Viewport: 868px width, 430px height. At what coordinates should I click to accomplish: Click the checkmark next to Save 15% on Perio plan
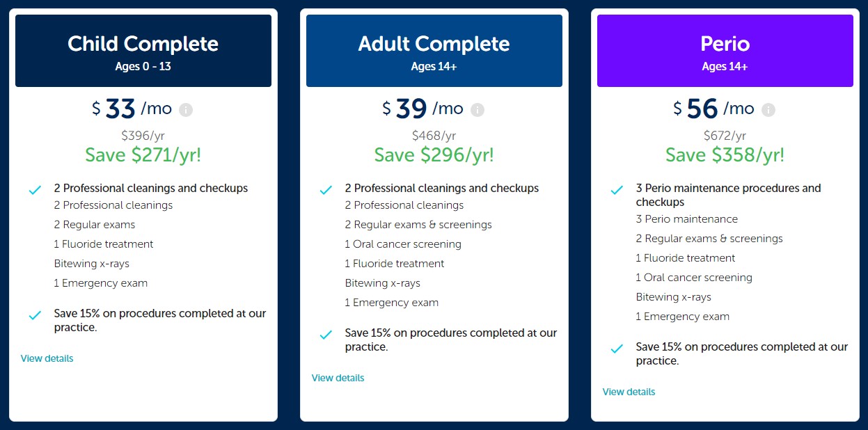click(616, 347)
